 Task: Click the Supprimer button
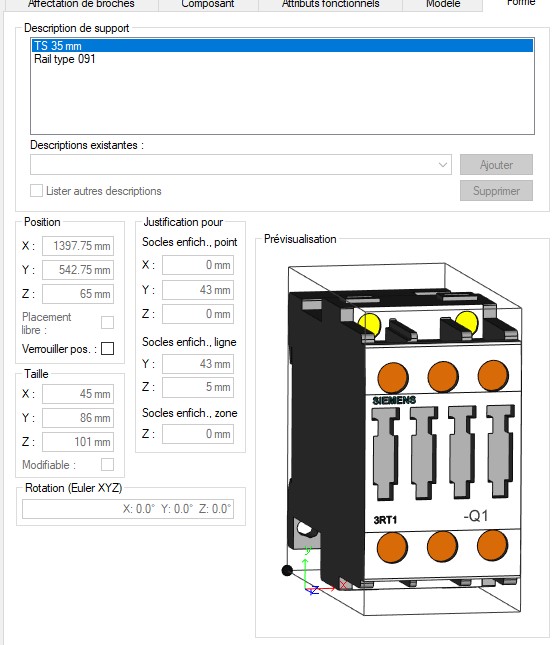[x=496, y=190]
